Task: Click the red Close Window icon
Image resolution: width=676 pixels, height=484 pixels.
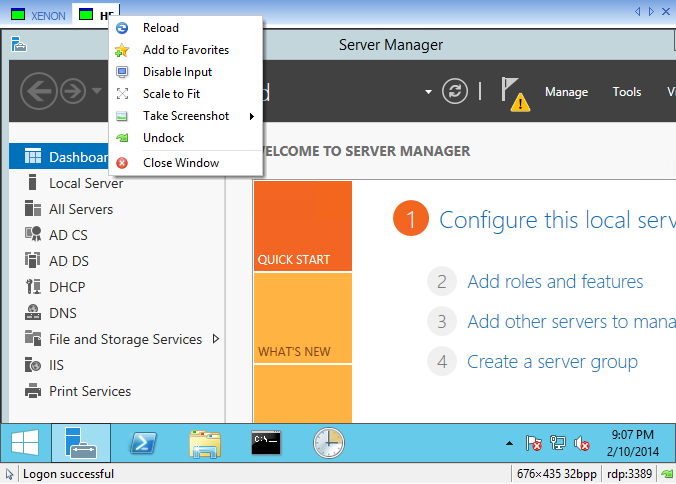Action: click(122, 163)
